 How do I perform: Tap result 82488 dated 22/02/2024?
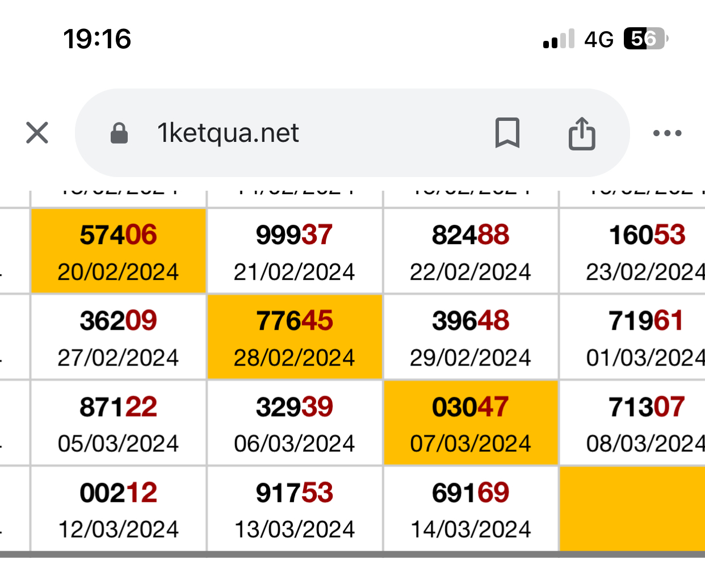[x=471, y=251]
